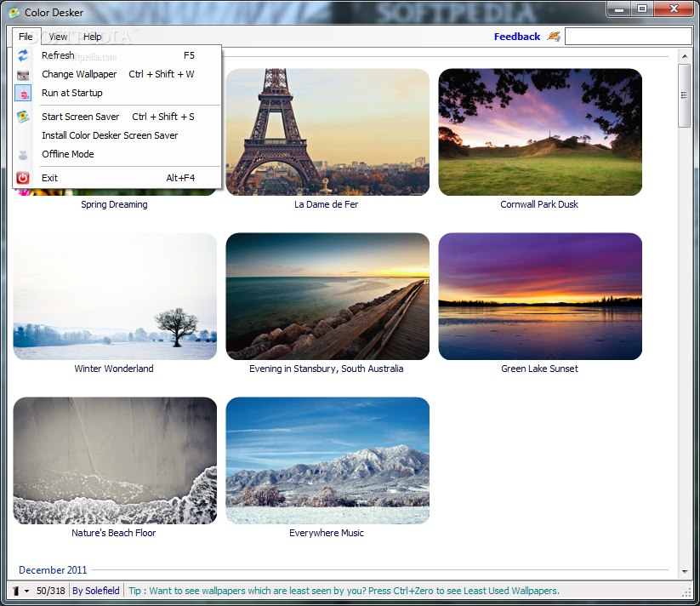
Task: Select the Winter Wonderland thumbnail
Action: click(115, 296)
